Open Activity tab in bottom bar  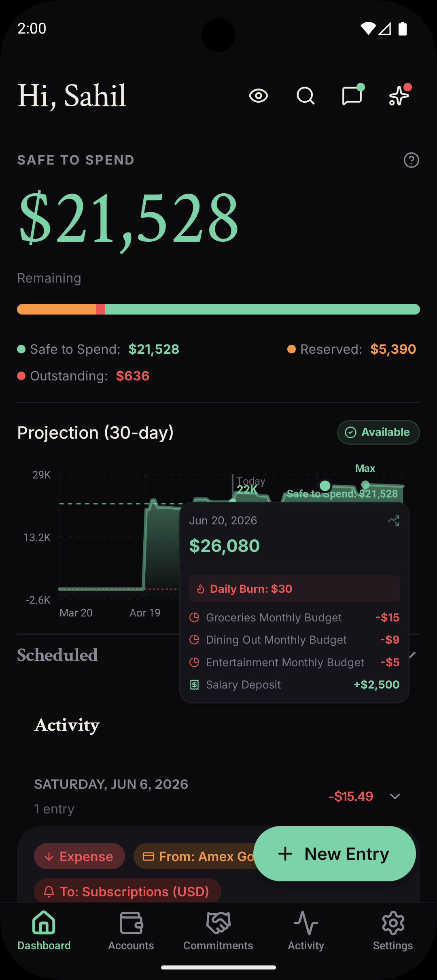click(306, 930)
